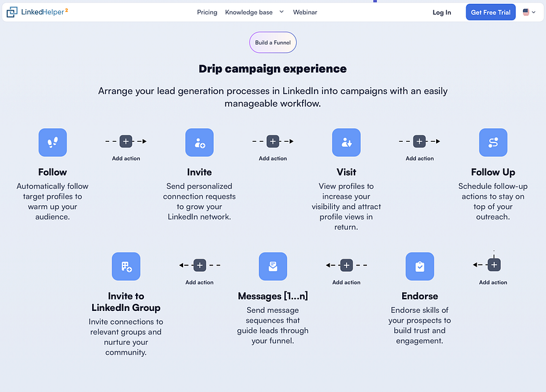Click the Drip campaign experience title
546x392 pixels.
pyautogui.click(x=273, y=69)
